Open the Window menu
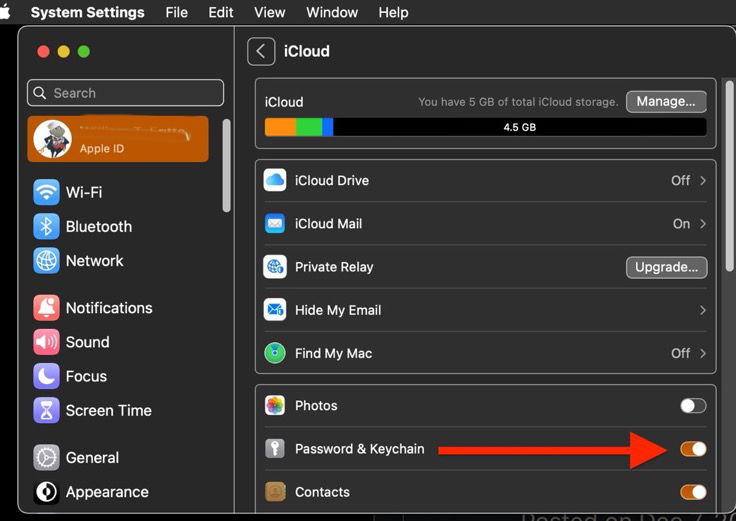This screenshot has width=736, height=521. tap(332, 12)
